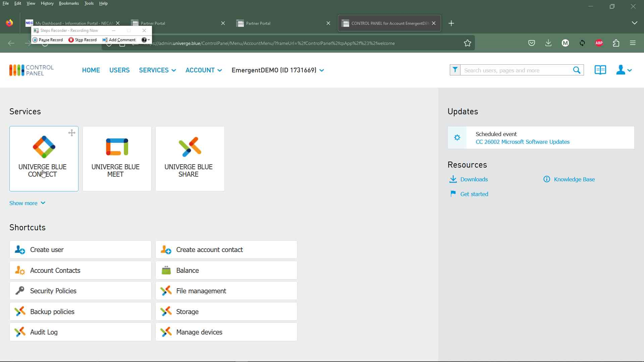Viewport: 644px width, 362px height.
Task: Open the knowledge book icon in the header
Action: tap(600, 70)
